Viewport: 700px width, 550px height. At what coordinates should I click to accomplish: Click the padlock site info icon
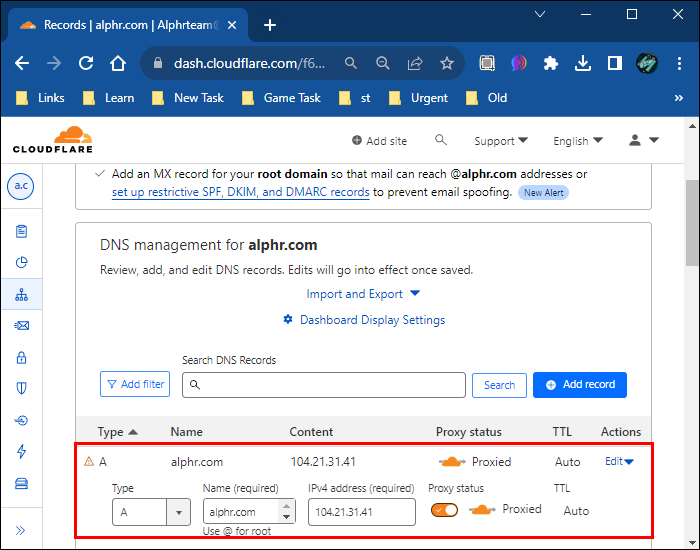[158, 63]
